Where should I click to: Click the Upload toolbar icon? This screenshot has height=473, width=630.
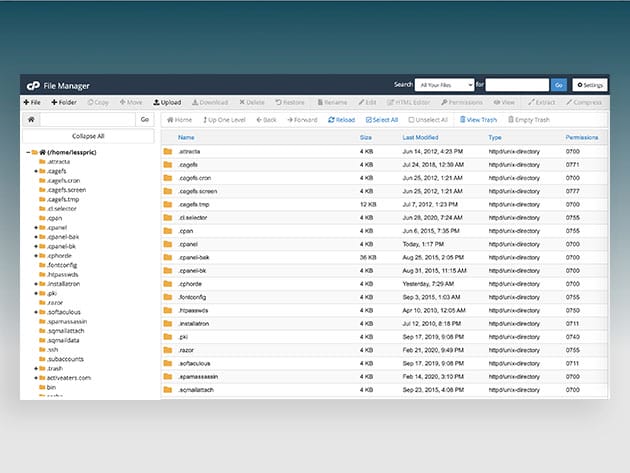(x=167, y=102)
